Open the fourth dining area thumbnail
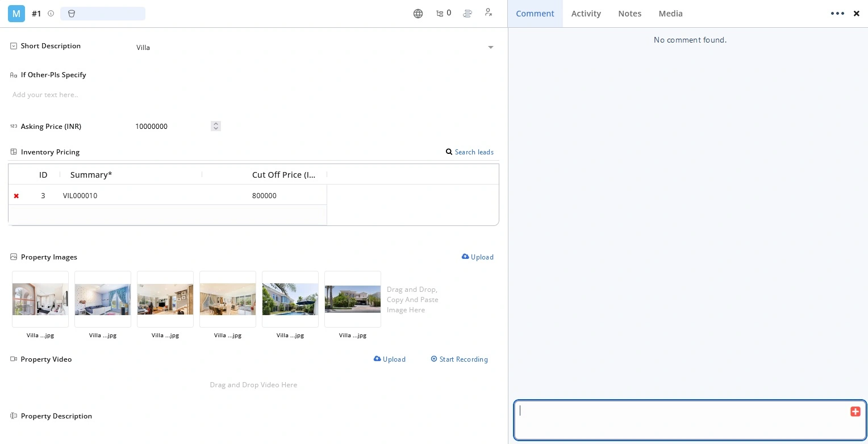 [228, 299]
